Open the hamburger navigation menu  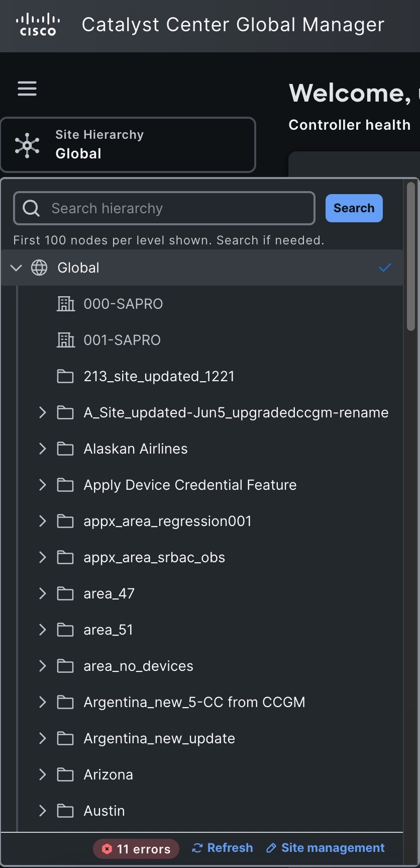[x=27, y=89]
